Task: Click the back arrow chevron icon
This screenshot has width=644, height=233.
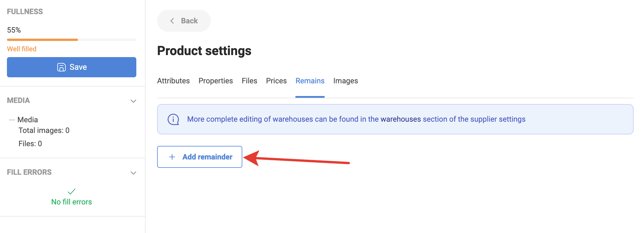Action: click(x=172, y=21)
